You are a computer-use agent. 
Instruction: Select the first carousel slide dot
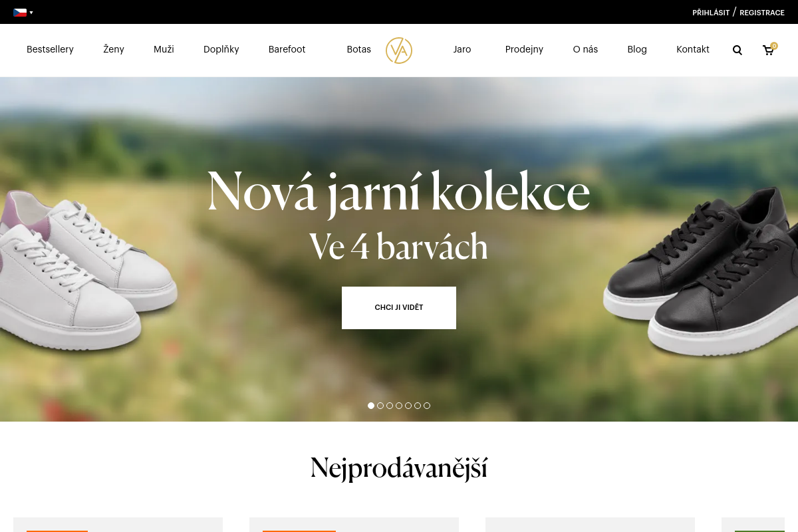coord(371,406)
